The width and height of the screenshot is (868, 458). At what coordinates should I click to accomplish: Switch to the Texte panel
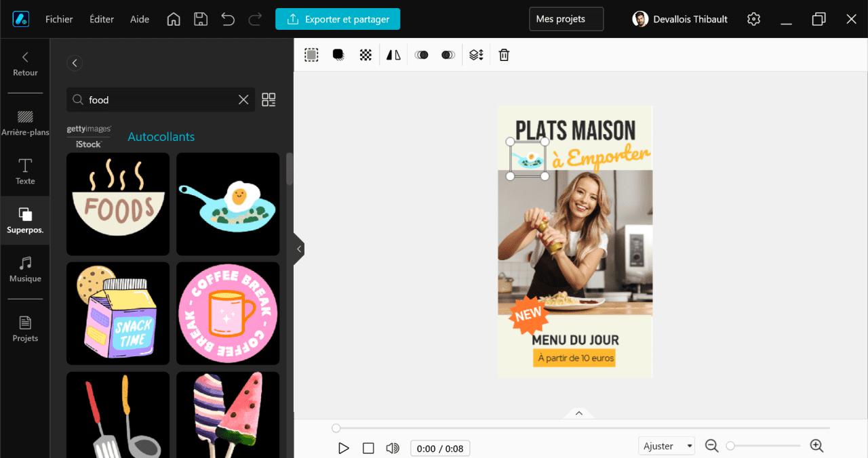point(25,171)
